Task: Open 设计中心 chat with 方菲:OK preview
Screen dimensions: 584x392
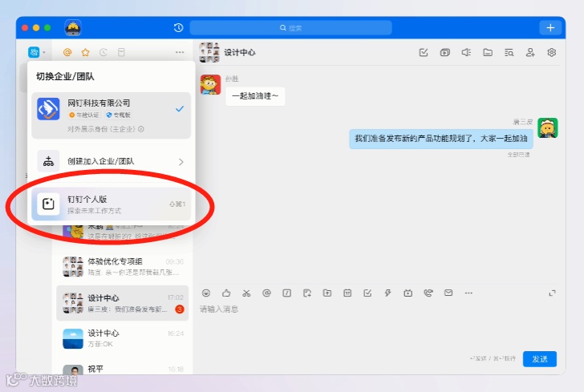Action: click(123, 338)
